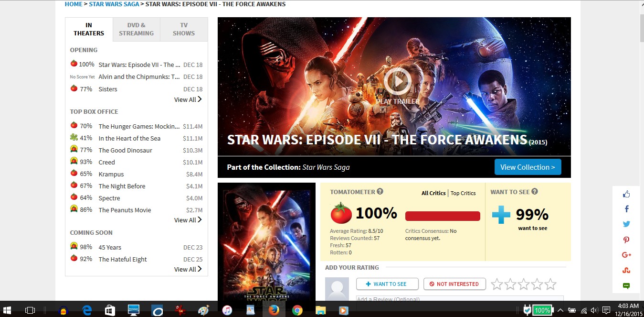Image resolution: width=644 pixels, height=317 pixels.
Task: Click Want to See help question-mark icon
Action: point(535,192)
